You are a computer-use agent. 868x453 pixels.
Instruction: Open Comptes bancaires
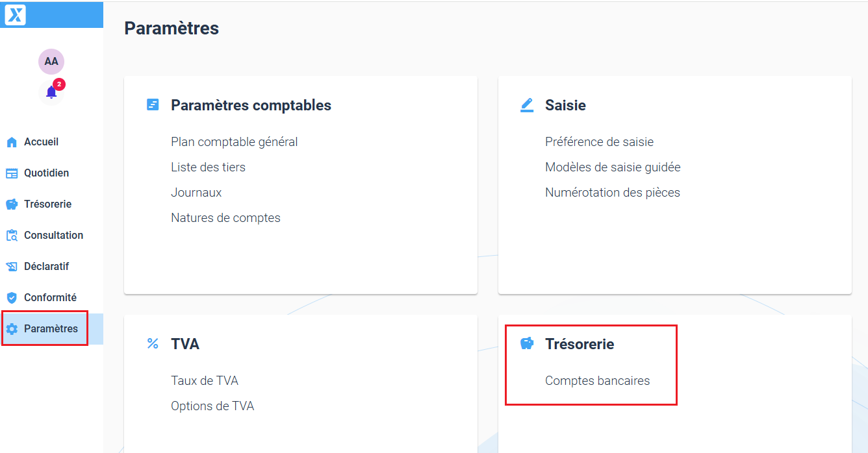click(597, 380)
